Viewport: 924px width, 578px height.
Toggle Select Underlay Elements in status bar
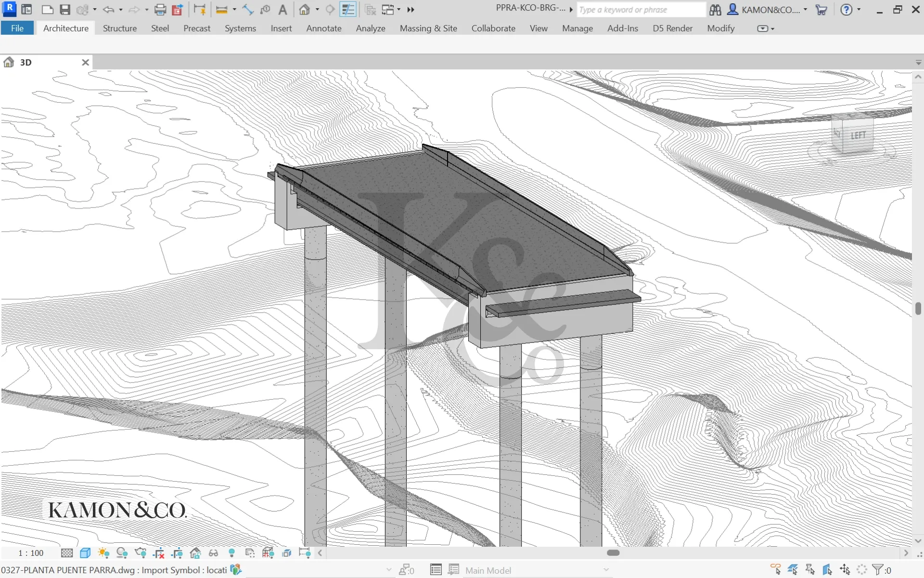tap(793, 570)
